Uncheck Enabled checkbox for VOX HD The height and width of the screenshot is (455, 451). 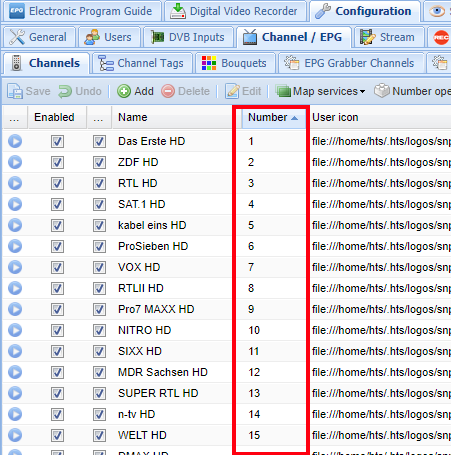point(57,267)
